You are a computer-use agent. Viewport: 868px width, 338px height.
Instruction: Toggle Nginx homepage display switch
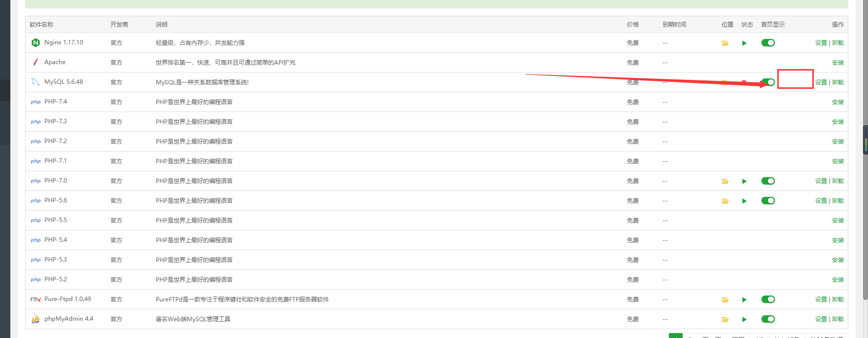click(768, 43)
